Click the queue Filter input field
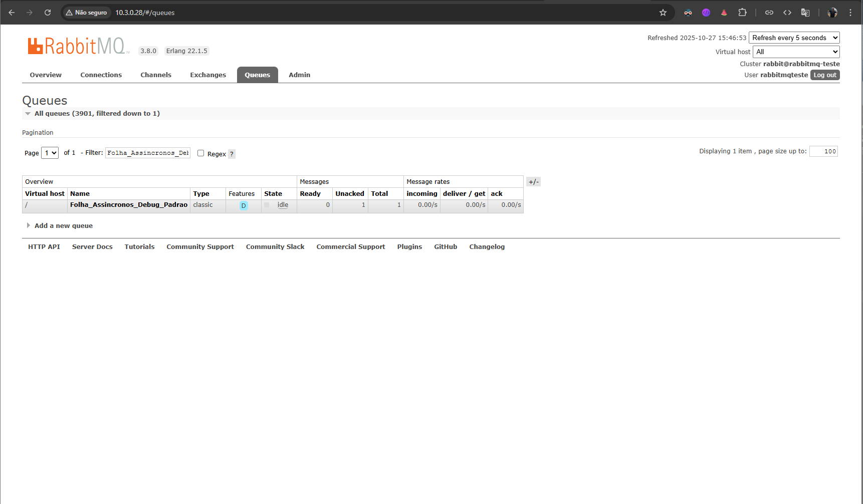 148,153
